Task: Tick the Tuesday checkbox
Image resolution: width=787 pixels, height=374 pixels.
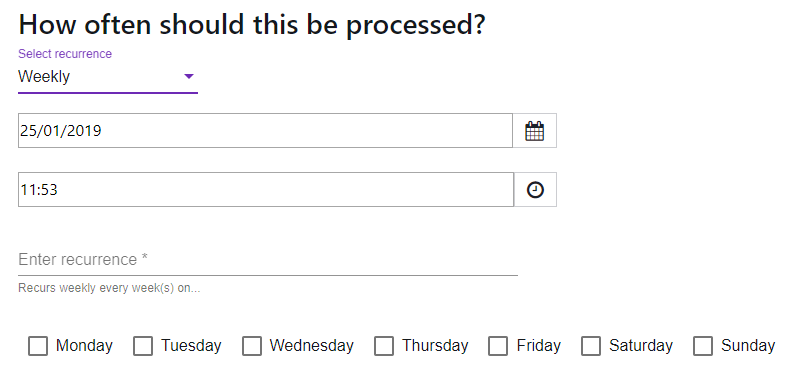Action: tap(143, 346)
